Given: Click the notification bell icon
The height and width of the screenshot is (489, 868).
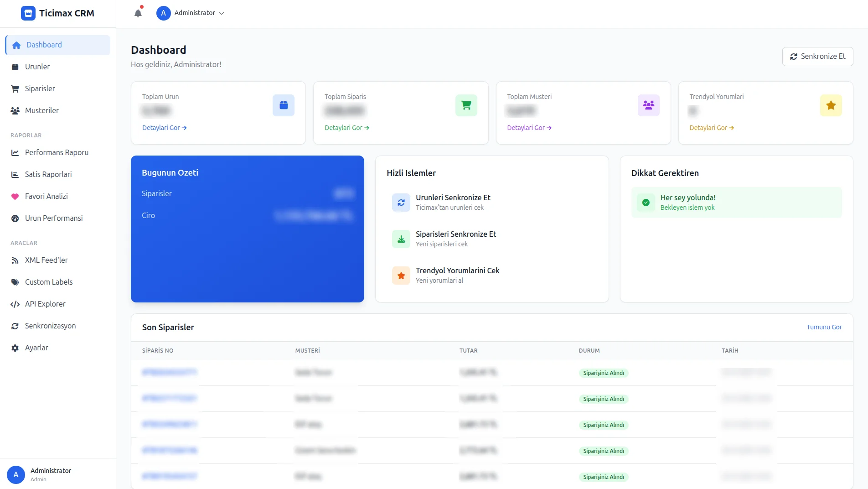Looking at the screenshot, I should click(x=138, y=13).
